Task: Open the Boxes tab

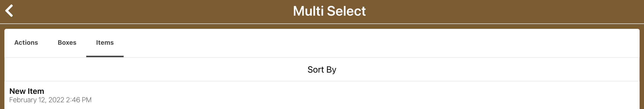Action: (67, 43)
